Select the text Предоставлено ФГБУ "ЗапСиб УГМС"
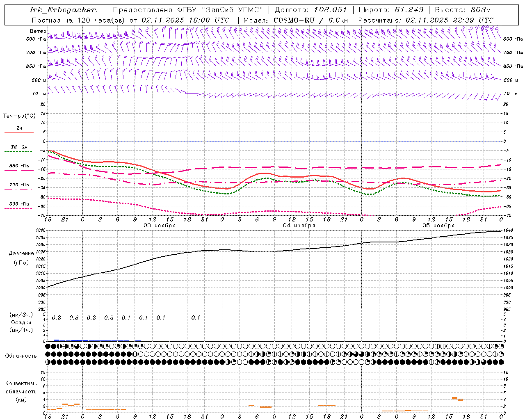 point(188,10)
